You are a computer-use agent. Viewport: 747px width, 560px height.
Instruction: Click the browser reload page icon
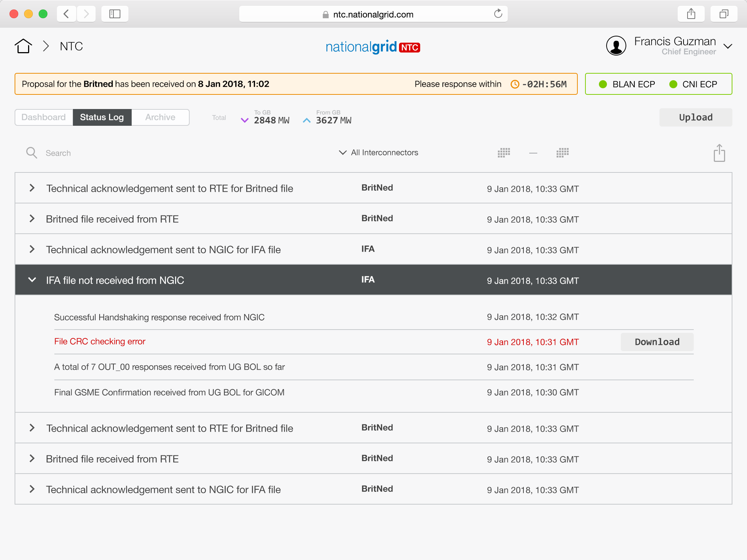(498, 14)
